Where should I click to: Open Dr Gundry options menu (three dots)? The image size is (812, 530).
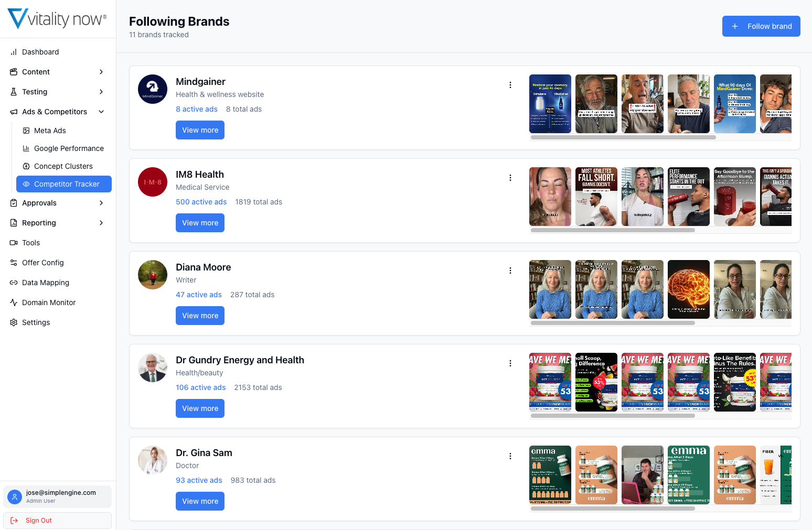(x=510, y=363)
